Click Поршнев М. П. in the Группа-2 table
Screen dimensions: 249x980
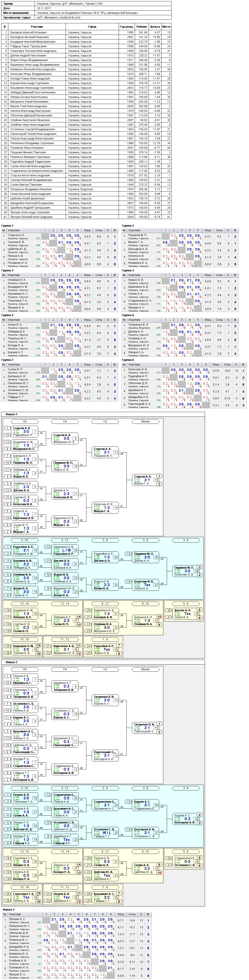click(x=137, y=235)
